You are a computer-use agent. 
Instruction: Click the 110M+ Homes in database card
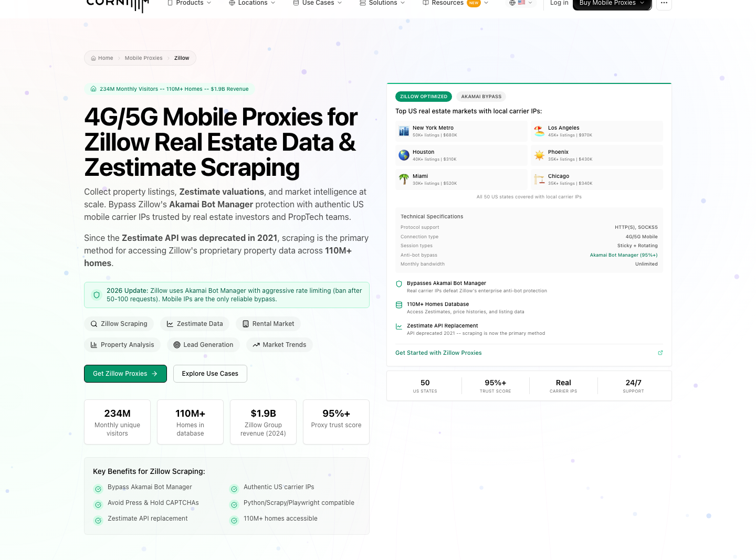point(190,422)
